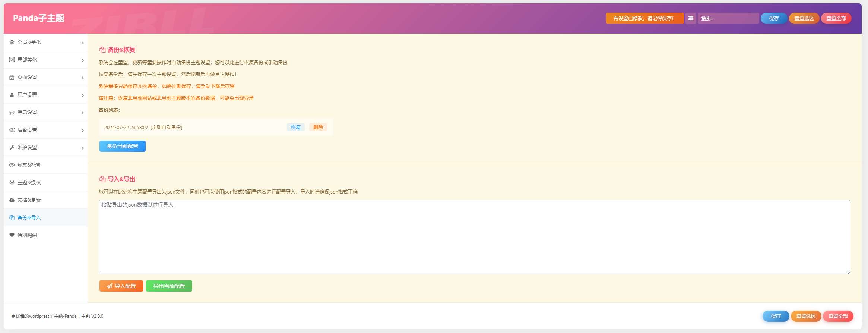Expand 维护设置 with its chevron
The width and height of the screenshot is (868, 333).
[x=83, y=148]
